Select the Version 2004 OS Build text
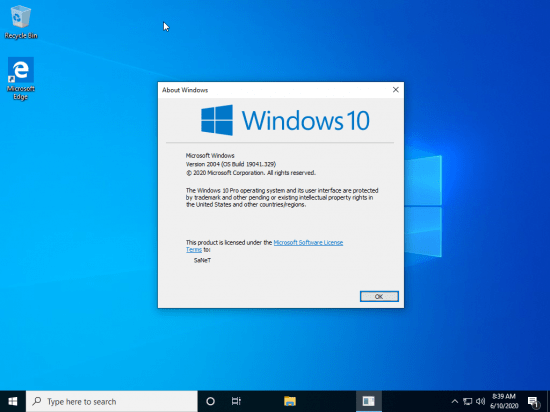 (x=231, y=164)
